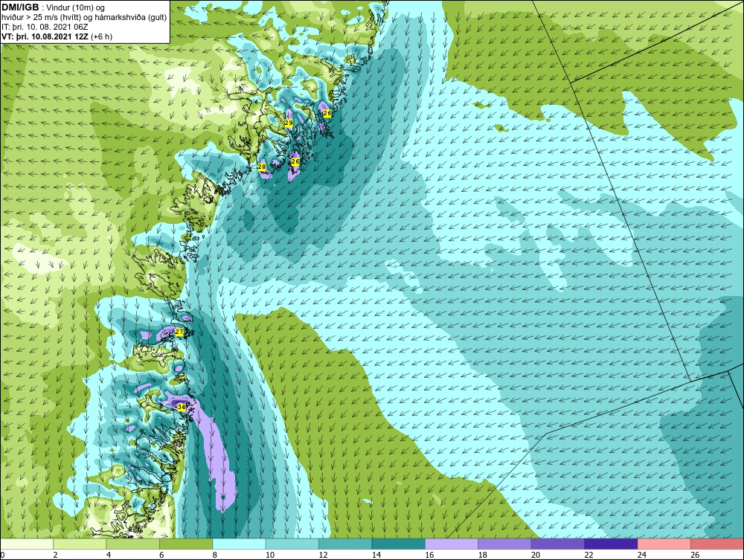Click the legend scale value 2
This screenshot has width=744, height=560.
pyautogui.click(x=56, y=555)
